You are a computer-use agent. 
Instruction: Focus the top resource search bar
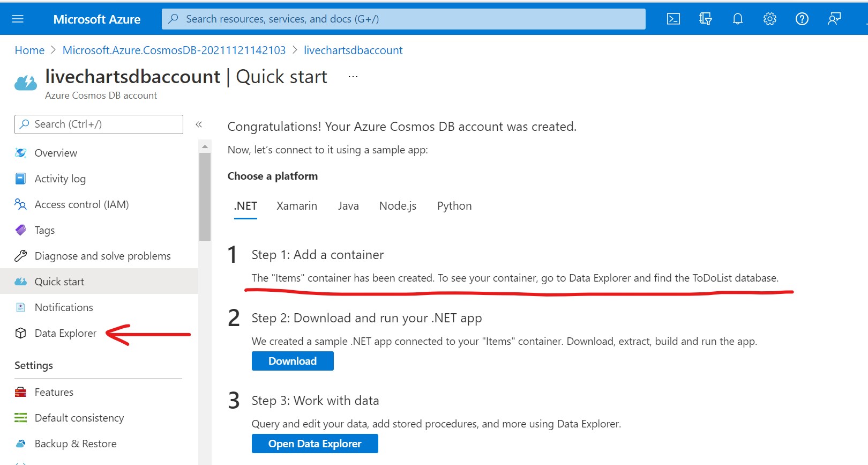(x=403, y=19)
